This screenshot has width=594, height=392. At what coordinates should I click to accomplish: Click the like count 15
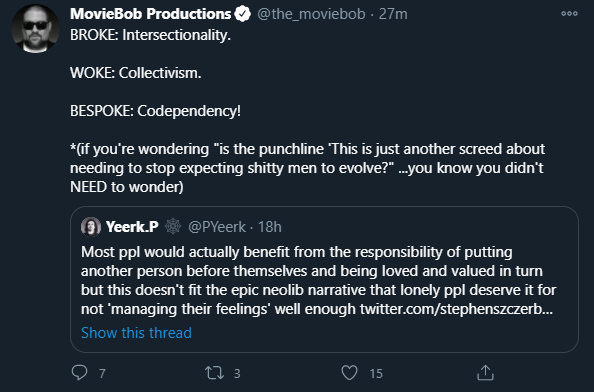pyautogui.click(x=376, y=374)
